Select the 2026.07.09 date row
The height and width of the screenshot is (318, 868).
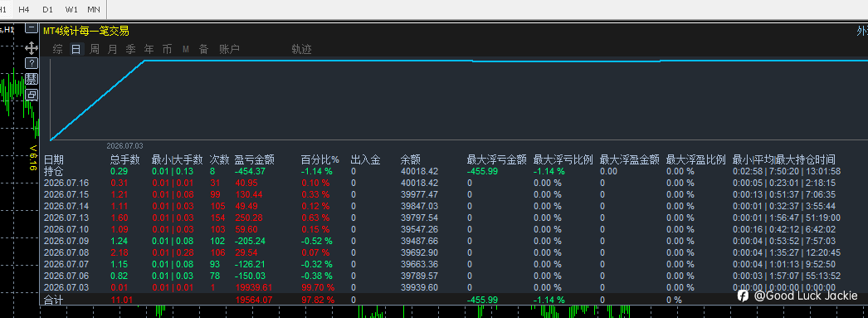[x=66, y=241]
